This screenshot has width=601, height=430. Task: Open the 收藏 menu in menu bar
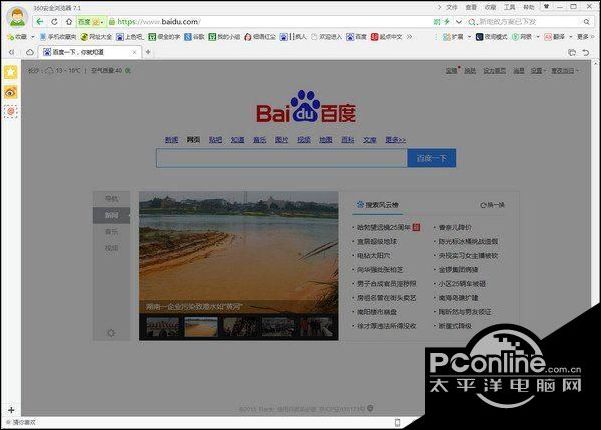coord(490,7)
